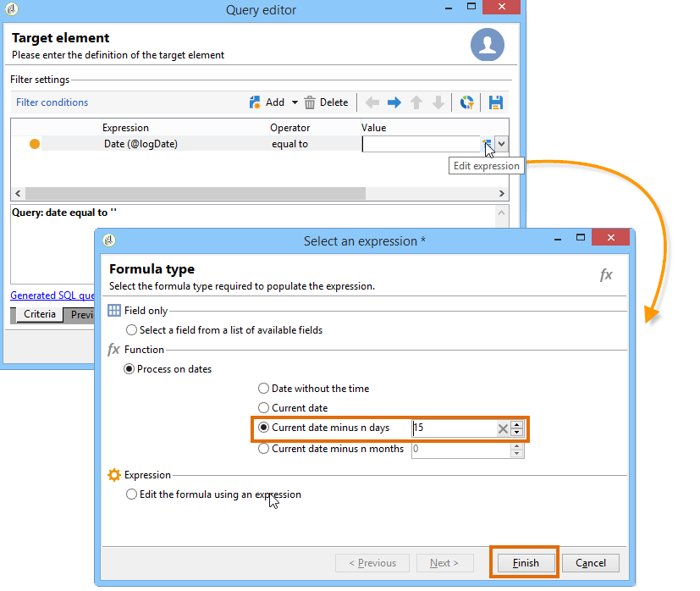700x591 pixels.
Task: Click the fx icon in the Formula type header
Action: (x=606, y=274)
